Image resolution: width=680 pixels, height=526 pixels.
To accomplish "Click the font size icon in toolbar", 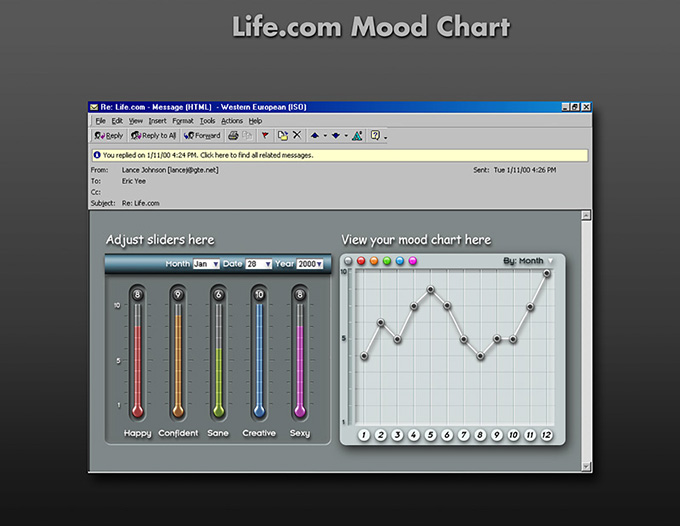I will click(x=357, y=136).
